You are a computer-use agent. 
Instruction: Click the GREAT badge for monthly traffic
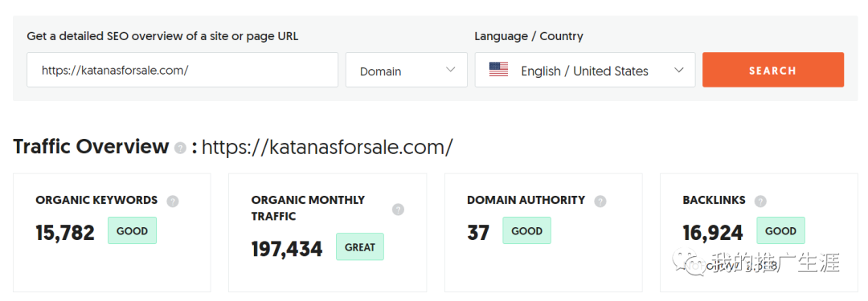tap(360, 246)
